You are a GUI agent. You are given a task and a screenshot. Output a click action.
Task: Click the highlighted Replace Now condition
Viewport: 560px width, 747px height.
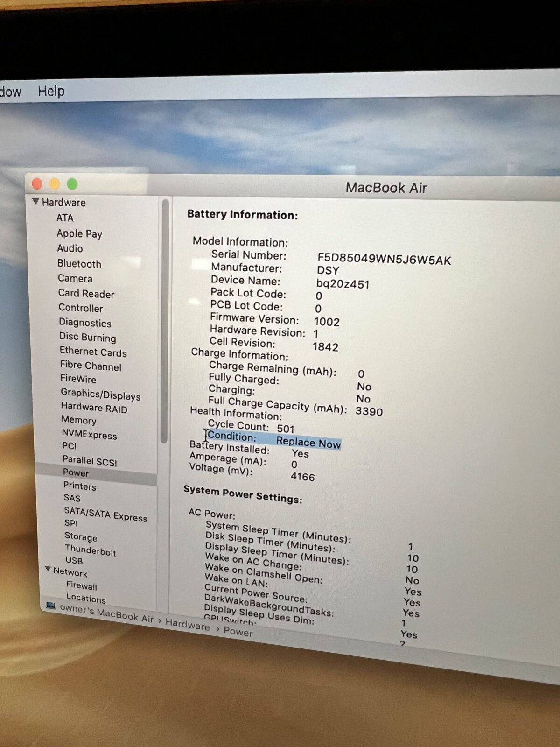[x=308, y=443]
